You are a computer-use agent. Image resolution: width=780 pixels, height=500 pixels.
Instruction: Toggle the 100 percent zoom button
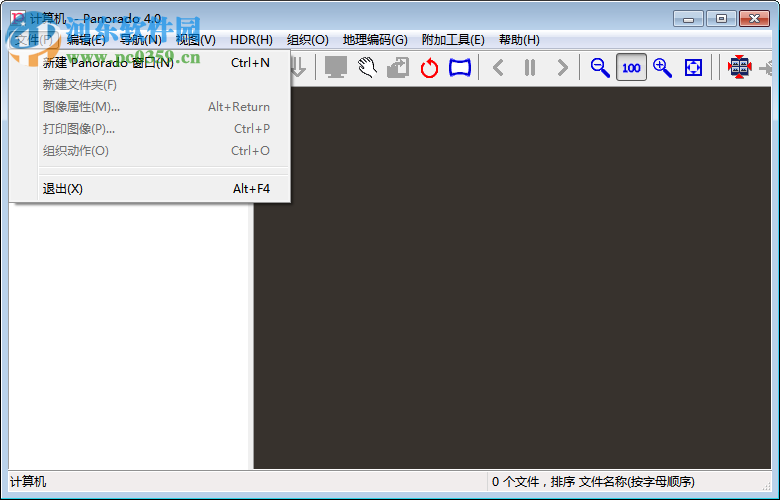631,67
